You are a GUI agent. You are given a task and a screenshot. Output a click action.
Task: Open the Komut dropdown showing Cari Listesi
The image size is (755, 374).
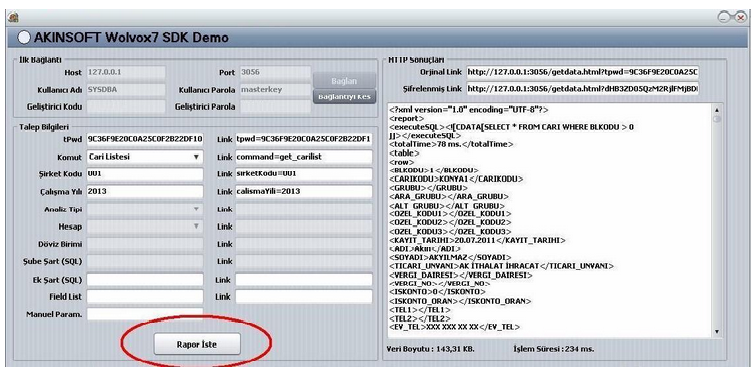145,157
